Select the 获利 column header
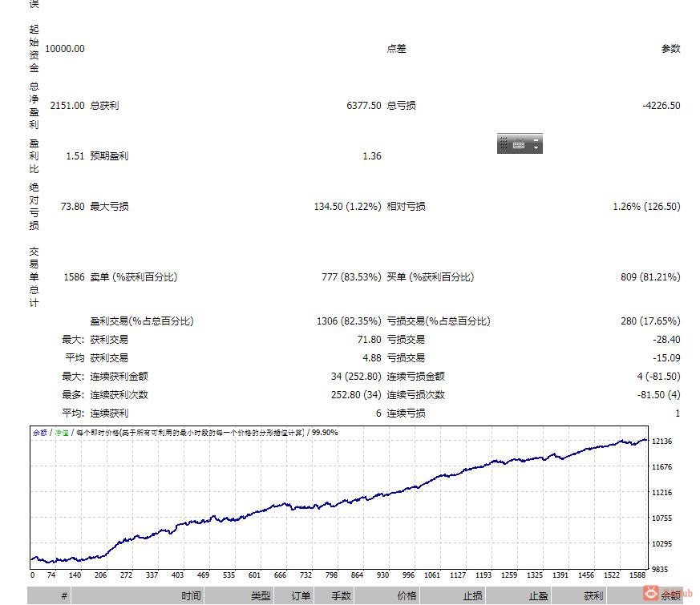Screen dimensions: 700x605 click(591, 595)
